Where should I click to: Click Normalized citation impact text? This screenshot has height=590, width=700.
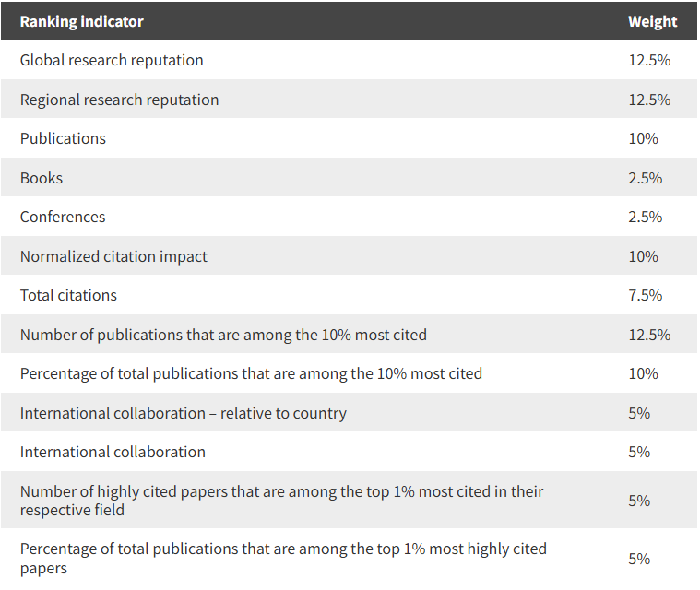tap(113, 256)
